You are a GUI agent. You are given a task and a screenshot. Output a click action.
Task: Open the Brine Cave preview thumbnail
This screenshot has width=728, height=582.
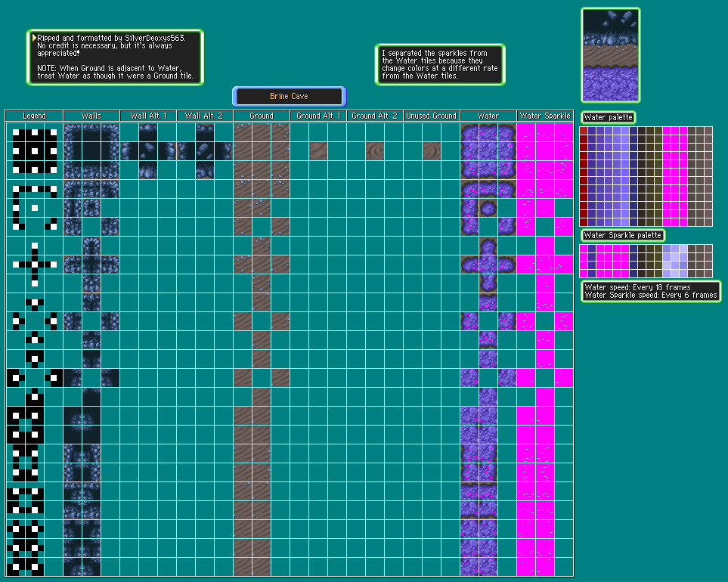coord(611,55)
